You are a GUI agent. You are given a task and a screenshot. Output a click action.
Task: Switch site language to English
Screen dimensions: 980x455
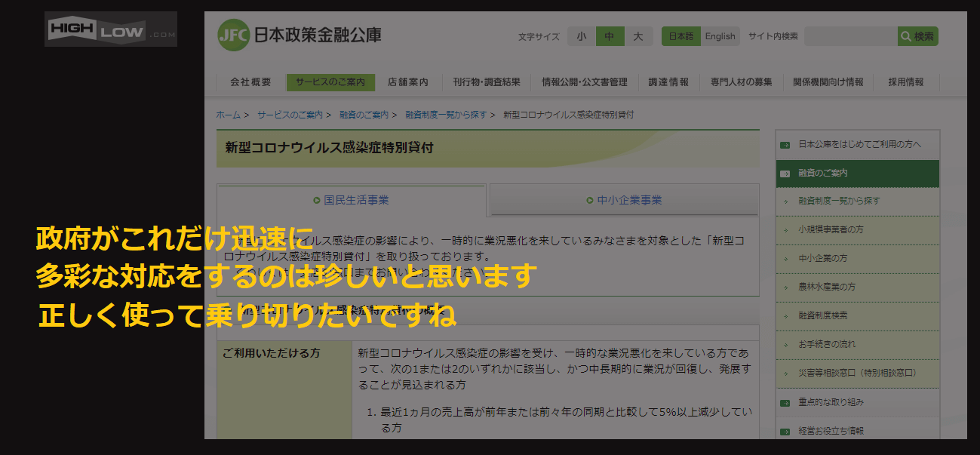click(x=720, y=36)
